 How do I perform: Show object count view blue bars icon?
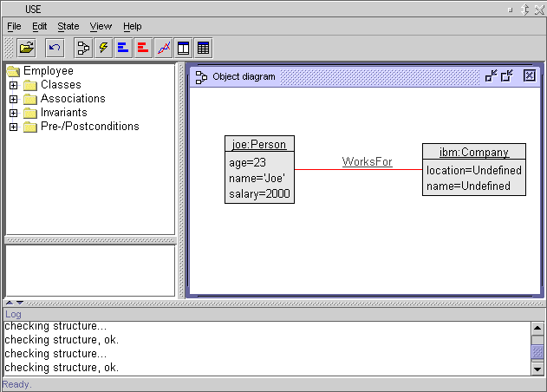(123, 48)
